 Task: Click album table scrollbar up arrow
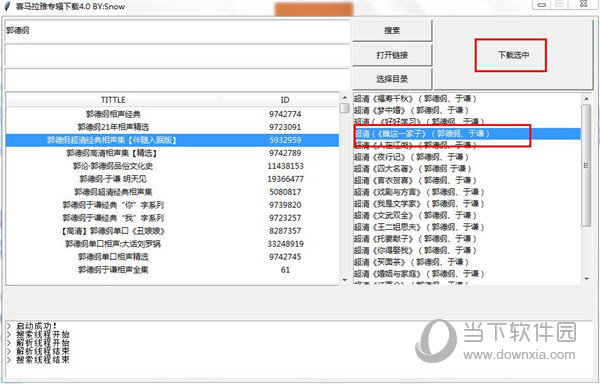click(345, 98)
